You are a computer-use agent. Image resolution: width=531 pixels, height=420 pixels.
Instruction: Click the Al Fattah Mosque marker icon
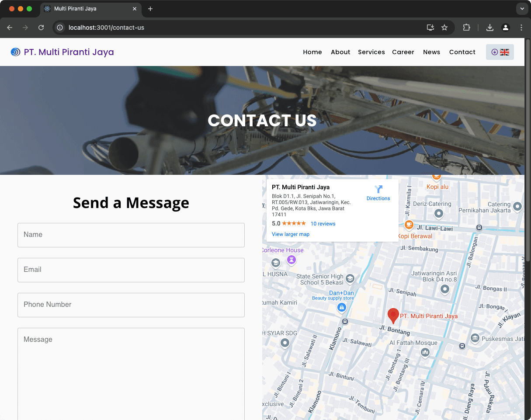coord(425,353)
